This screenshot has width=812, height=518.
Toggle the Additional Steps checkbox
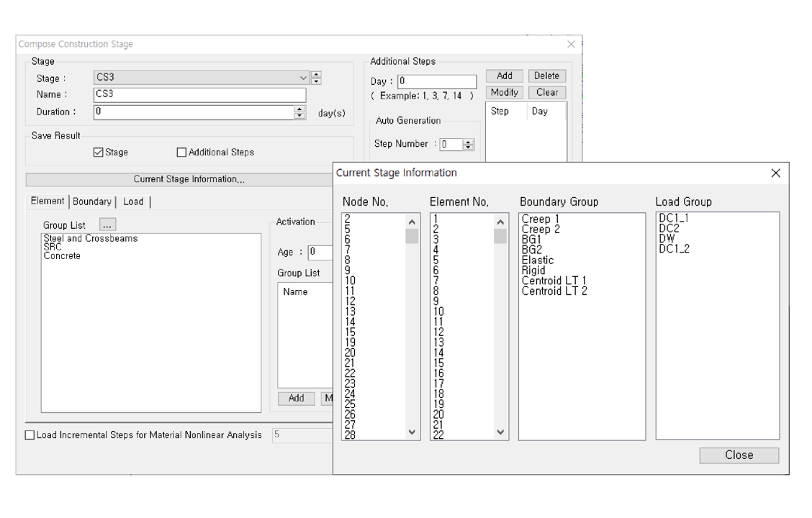(x=181, y=153)
